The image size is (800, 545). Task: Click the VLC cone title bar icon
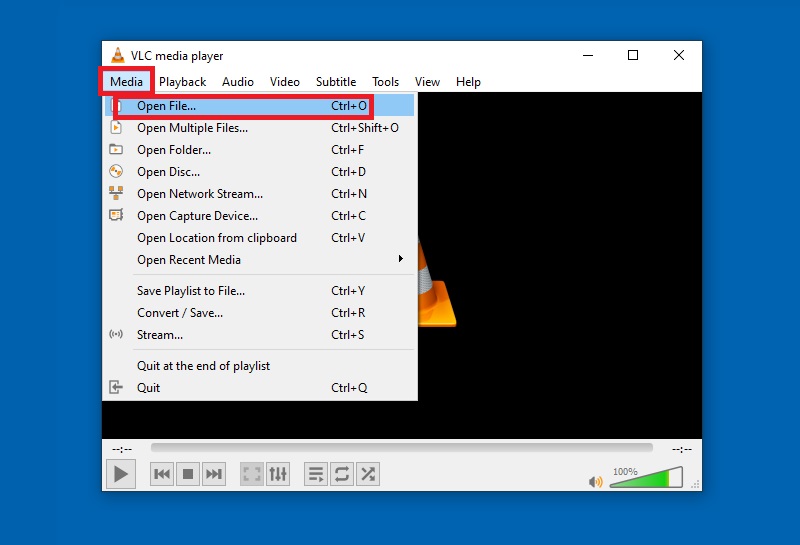coord(118,55)
